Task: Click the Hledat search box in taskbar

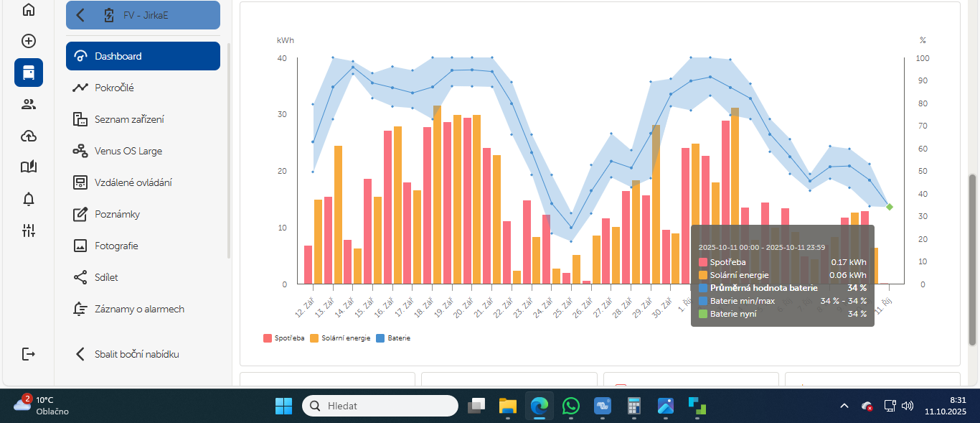Action: [380, 406]
